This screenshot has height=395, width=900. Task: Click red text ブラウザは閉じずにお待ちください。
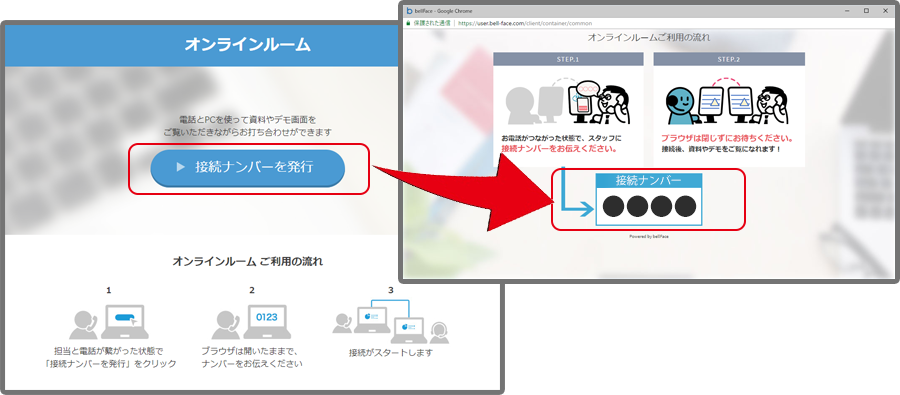(728, 139)
